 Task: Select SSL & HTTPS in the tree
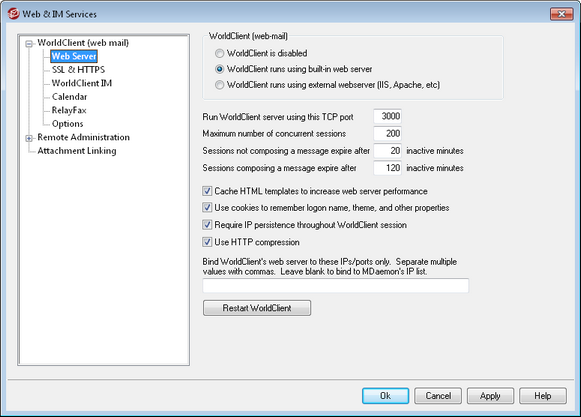[x=78, y=70]
